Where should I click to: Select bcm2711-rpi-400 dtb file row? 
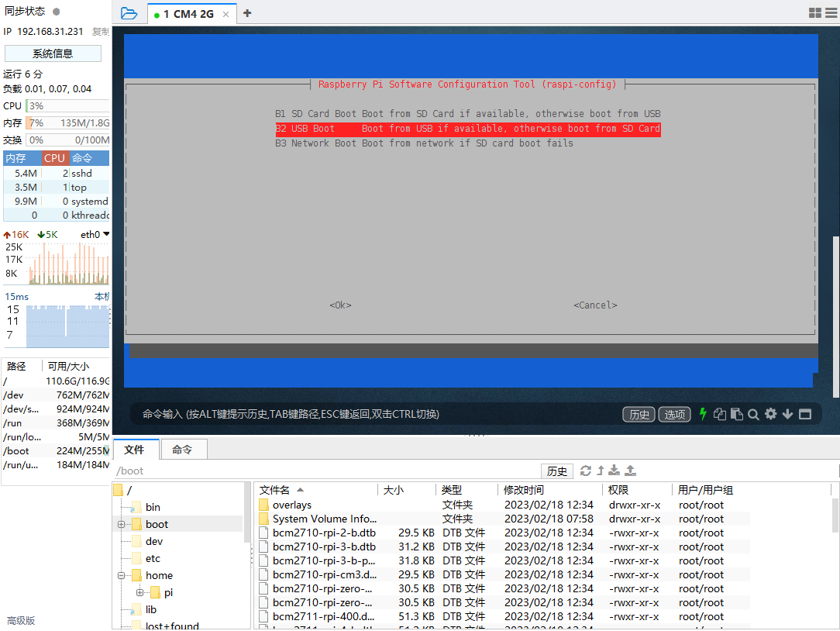(323, 616)
